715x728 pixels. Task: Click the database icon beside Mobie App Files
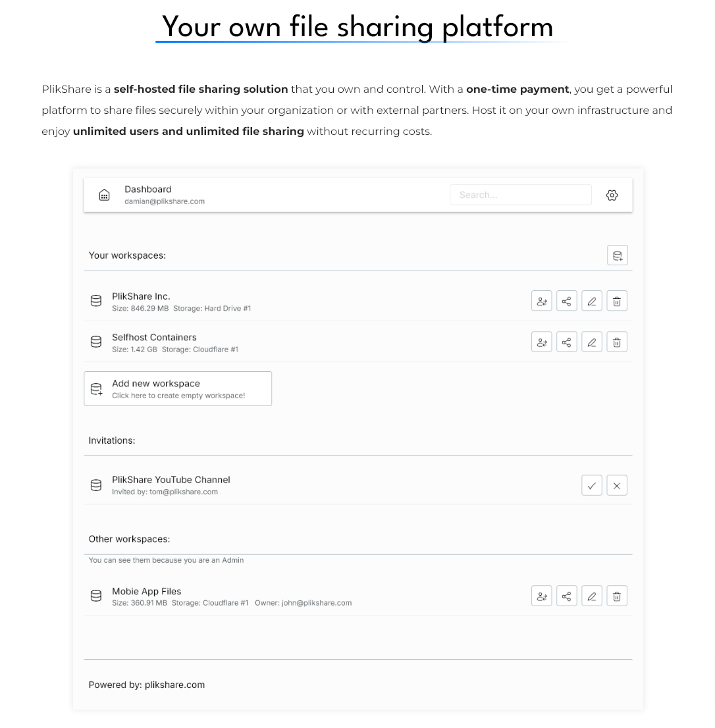click(96, 596)
